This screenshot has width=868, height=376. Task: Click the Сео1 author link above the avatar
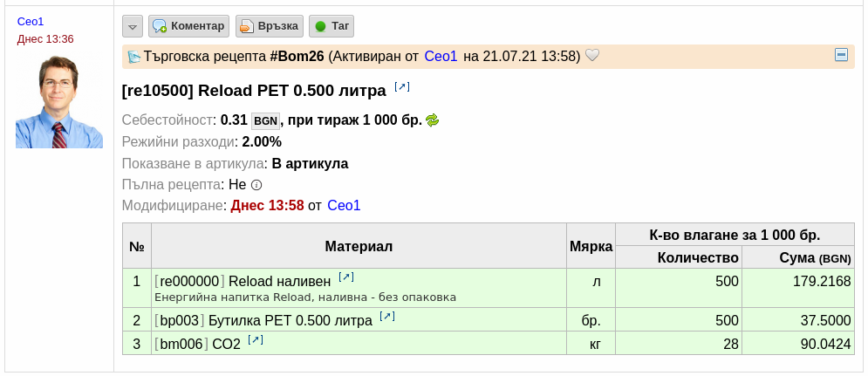pyautogui.click(x=31, y=22)
